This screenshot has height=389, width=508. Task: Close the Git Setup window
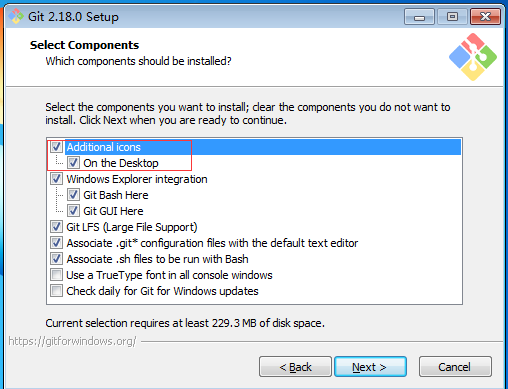click(x=485, y=17)
